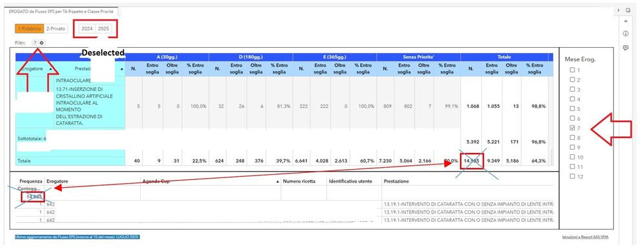Select the 1-Pubblico orange button
Screen dimensions: 644x251
[x=30, y=29]
